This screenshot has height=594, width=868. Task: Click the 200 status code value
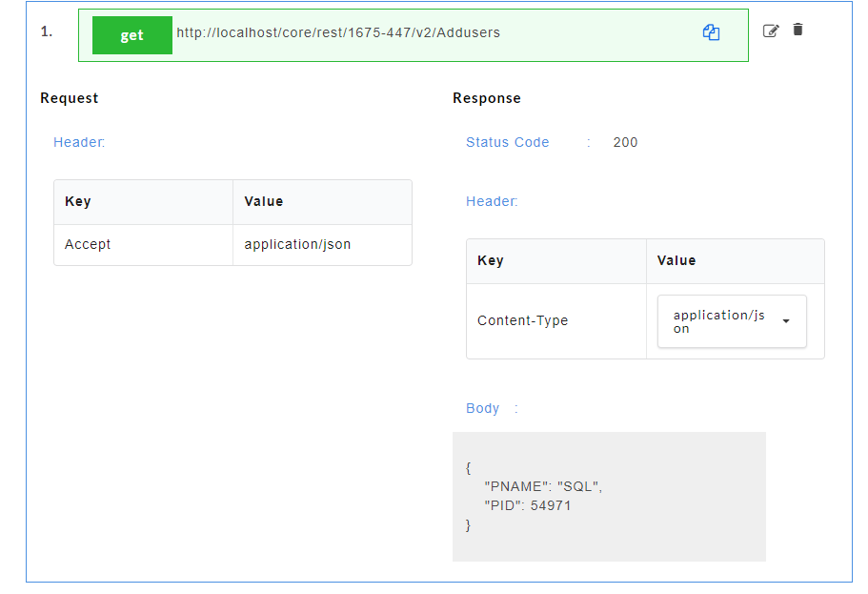[625, 142]
